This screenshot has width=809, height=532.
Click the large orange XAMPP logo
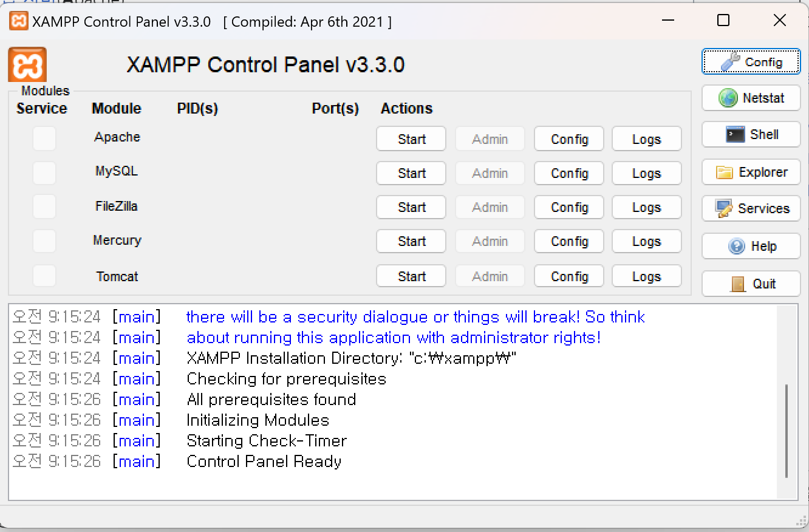coord(27,64)
